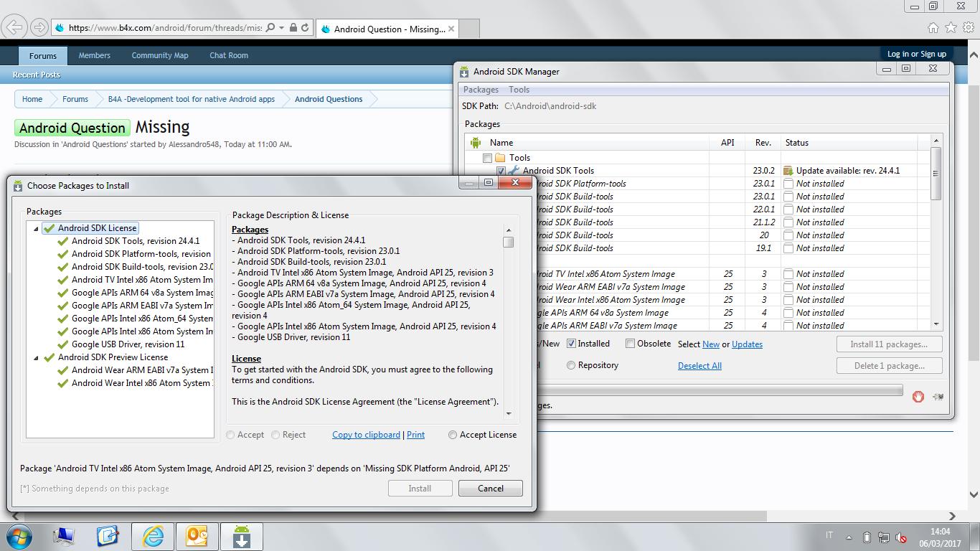The image size is (980, 551).
Task: Switch to the Forums tab
Action: point(43,55)
